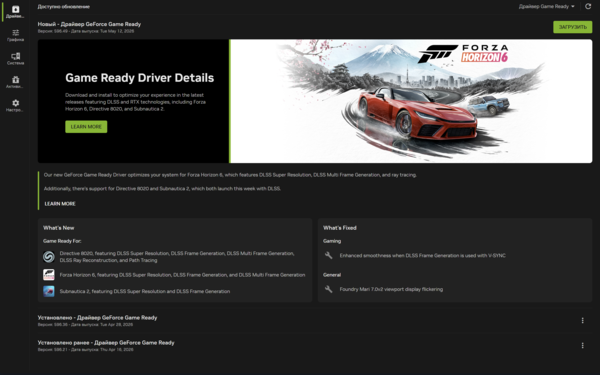Click the Subnautica 2 game icon
The height and width of the screenshot is (375, 600).
pyautogui.click(x=49, y=291)
